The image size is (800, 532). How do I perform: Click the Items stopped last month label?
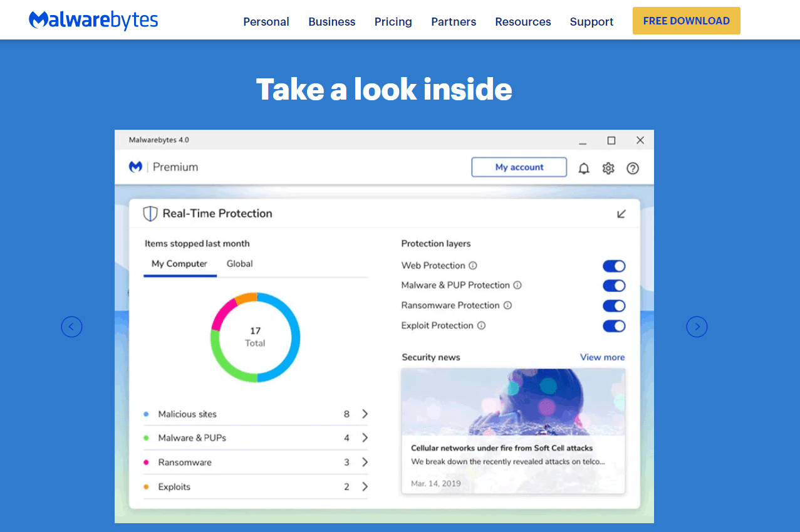[197, 244]
